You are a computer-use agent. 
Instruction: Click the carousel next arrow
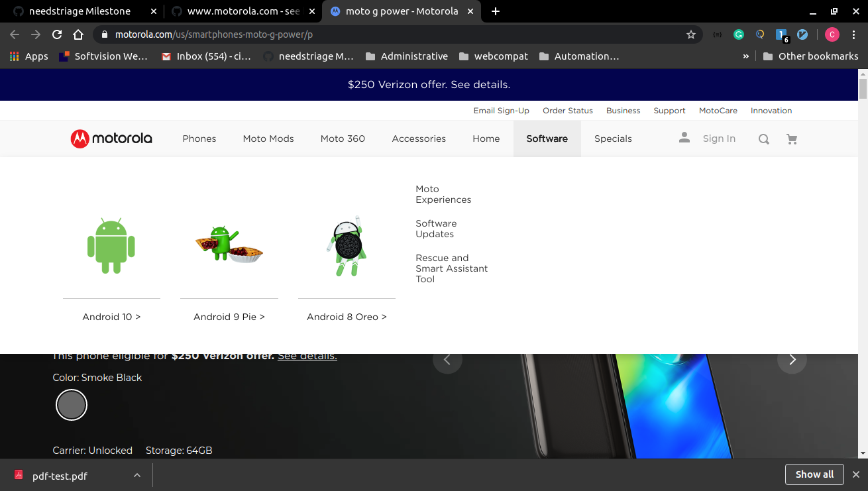point(792,360)
